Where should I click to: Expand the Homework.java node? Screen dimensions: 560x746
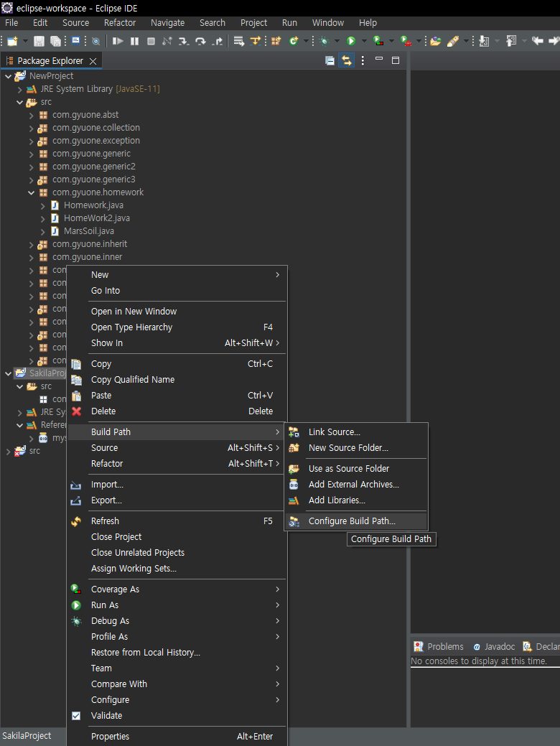[x=42, y=205]
